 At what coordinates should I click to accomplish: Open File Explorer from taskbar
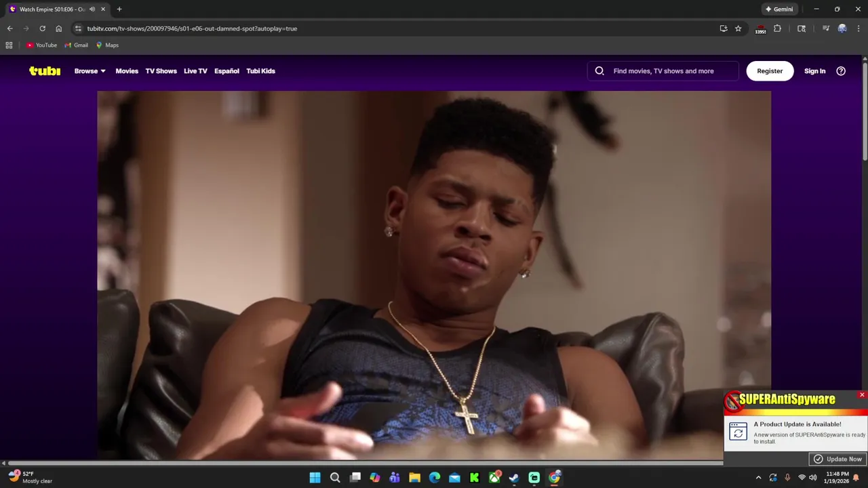point(414,478)
